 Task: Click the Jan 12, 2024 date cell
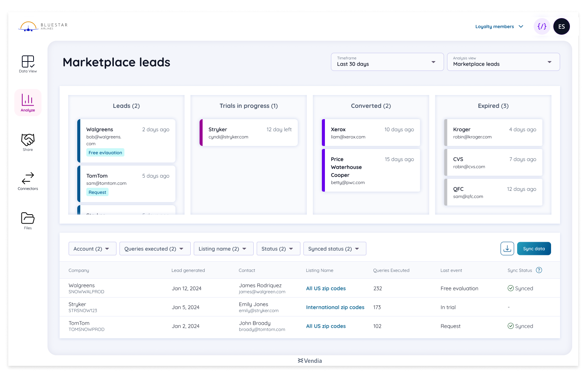(187, 289)
